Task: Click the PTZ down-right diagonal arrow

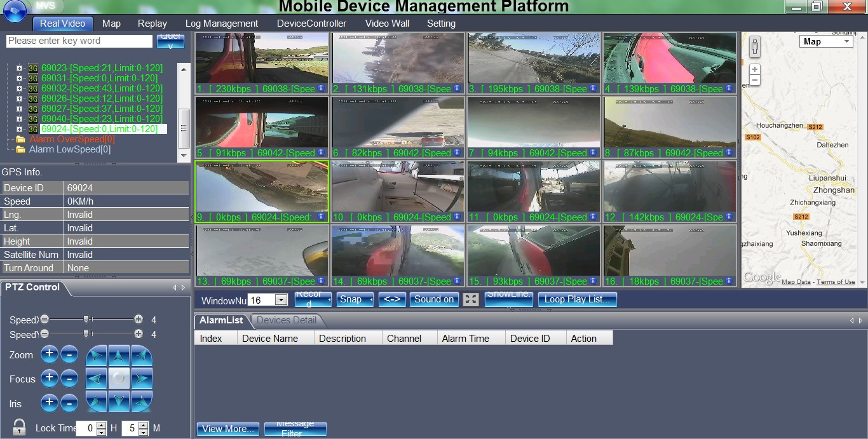Action: pyautogui.click(x=142, y=402)
